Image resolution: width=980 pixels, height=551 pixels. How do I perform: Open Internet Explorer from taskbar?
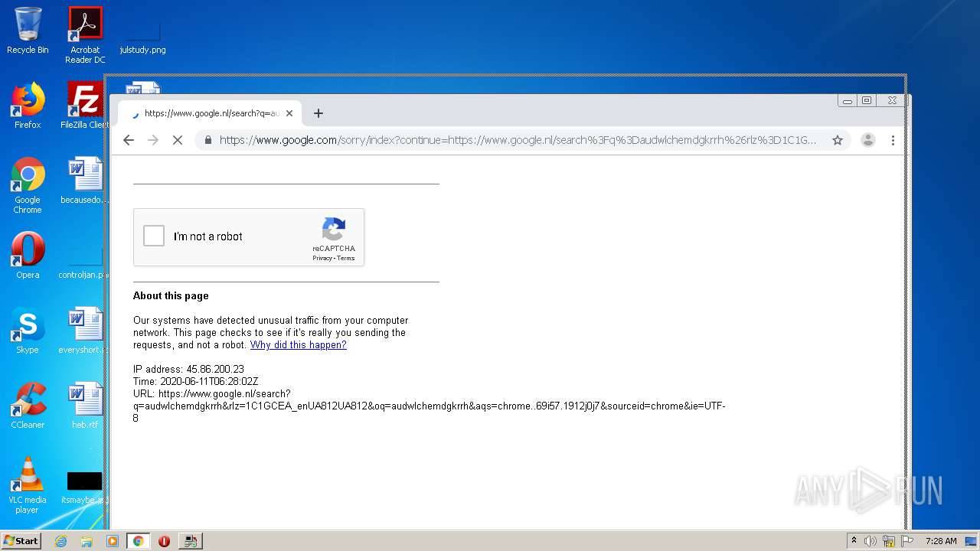[x=60, y=541]
